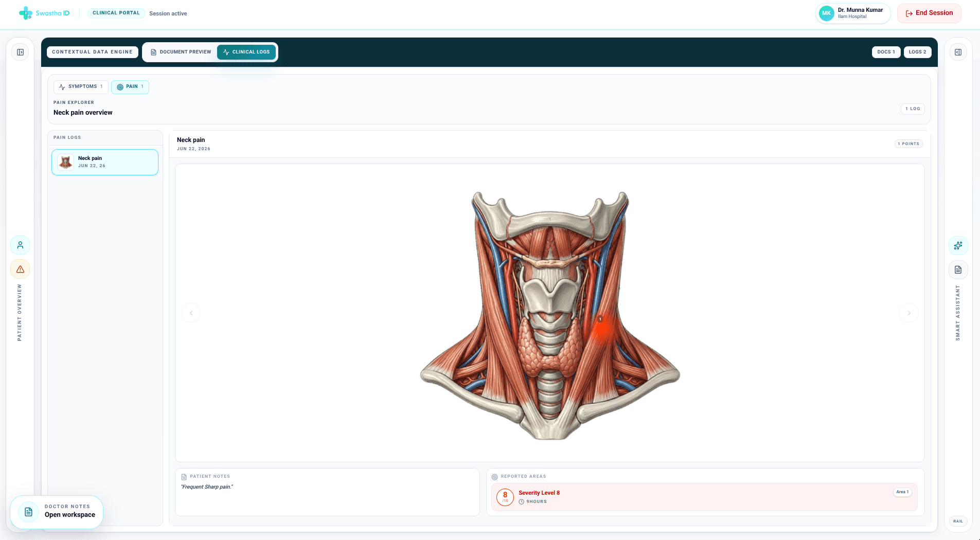This screenshot has height=540, width=980.
Task: Click the Area 1 tag
Action: (902, 492)
